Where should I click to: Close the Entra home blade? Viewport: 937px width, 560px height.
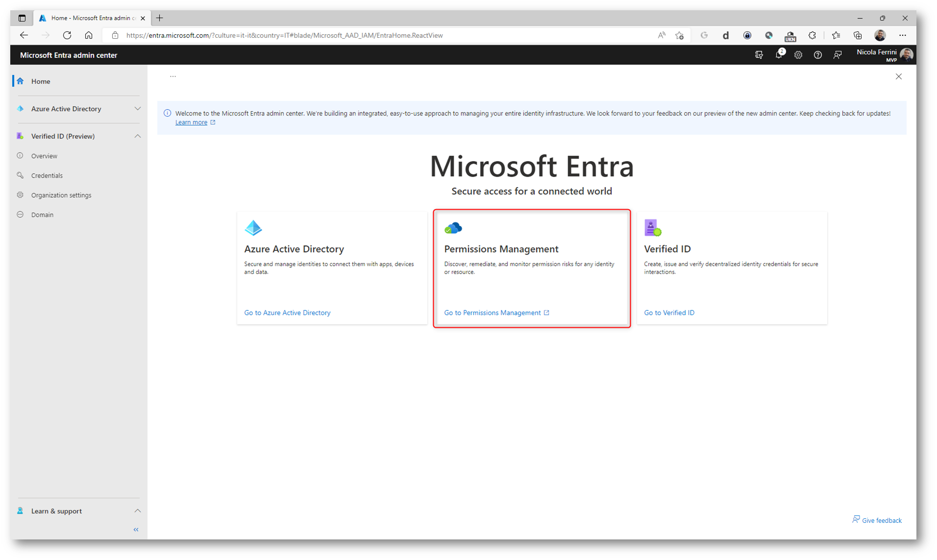pyautogui.click(x=898, y=76)
